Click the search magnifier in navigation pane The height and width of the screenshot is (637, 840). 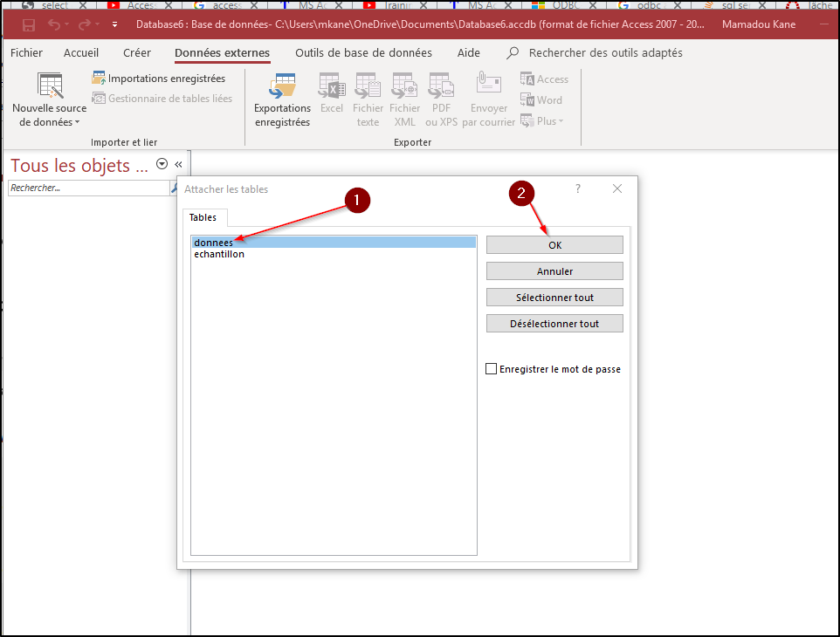pos(174,188)
